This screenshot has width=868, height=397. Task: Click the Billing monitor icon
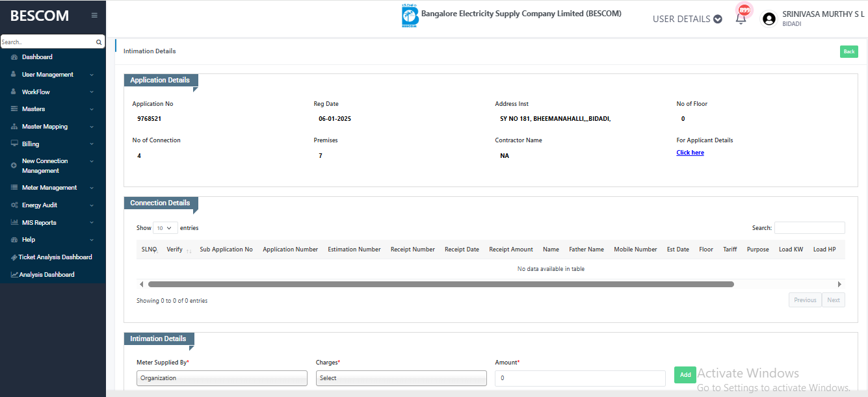click(x=14, y=144)
